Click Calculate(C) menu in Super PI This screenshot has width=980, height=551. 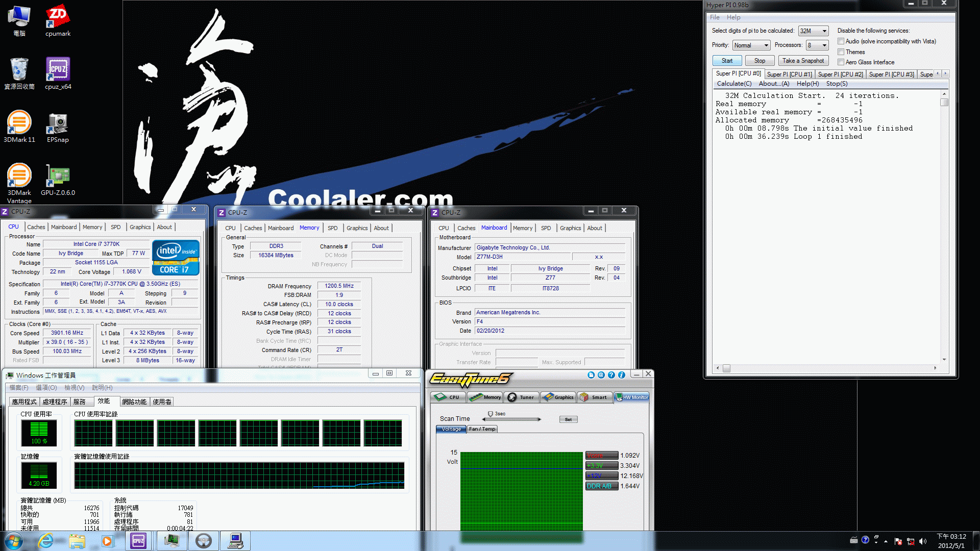(734, 84)
